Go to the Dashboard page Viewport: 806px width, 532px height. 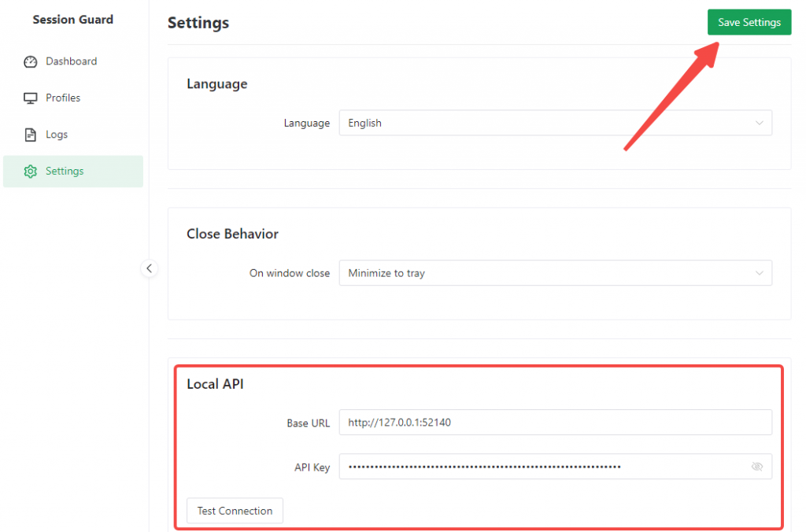click(71, 61)
